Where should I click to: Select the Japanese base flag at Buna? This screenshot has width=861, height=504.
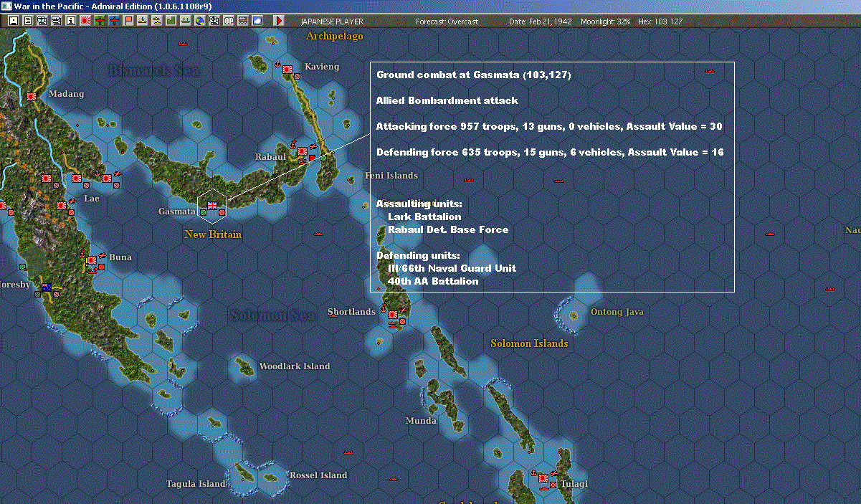pyautogui.click(x=92, y=260)
